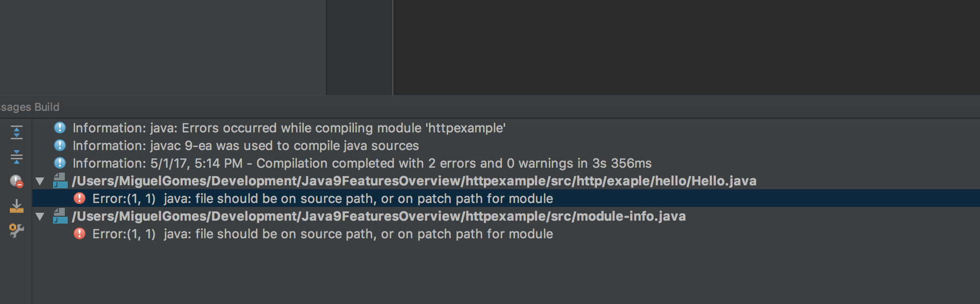
Task: Collapse the Hello.java error group
Action: (40, 181)
